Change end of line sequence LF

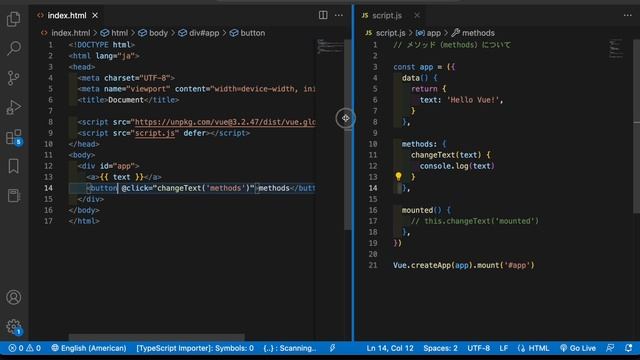pyautogui.click(x=504, y=348)
